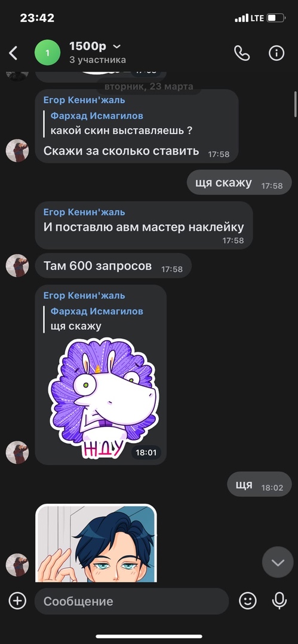This screenshot has height=644, width=298.
Task: Tap sender name above 'И поставлю авм мастер наклейку'
Action: (x=84, y=212)
